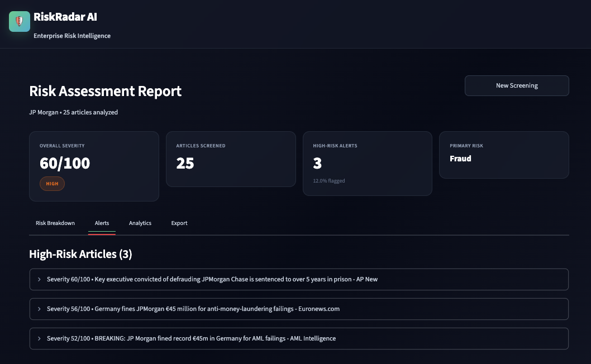Click the HIGH severity badge
The width and height of the screenshot is (591, 364).
(x=52, y=184)
